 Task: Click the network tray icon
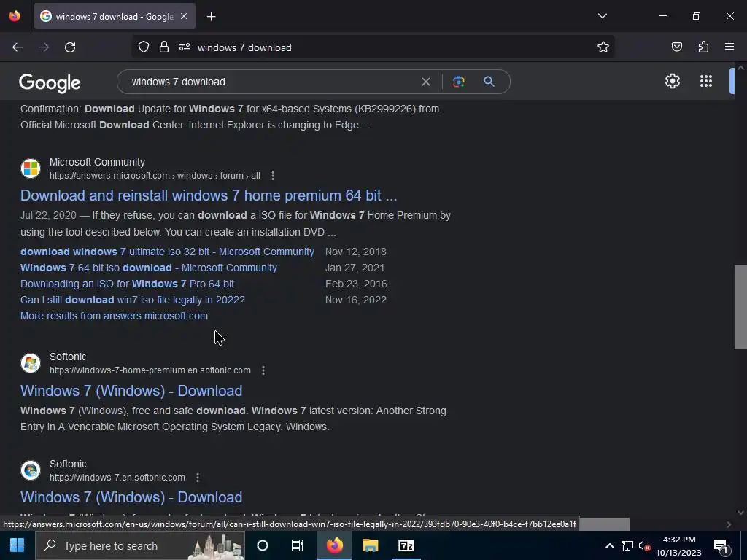point(627,545)
